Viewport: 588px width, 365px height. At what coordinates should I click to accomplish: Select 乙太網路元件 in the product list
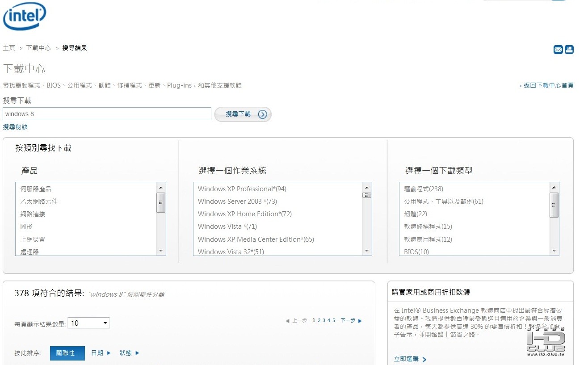point(39,201)
